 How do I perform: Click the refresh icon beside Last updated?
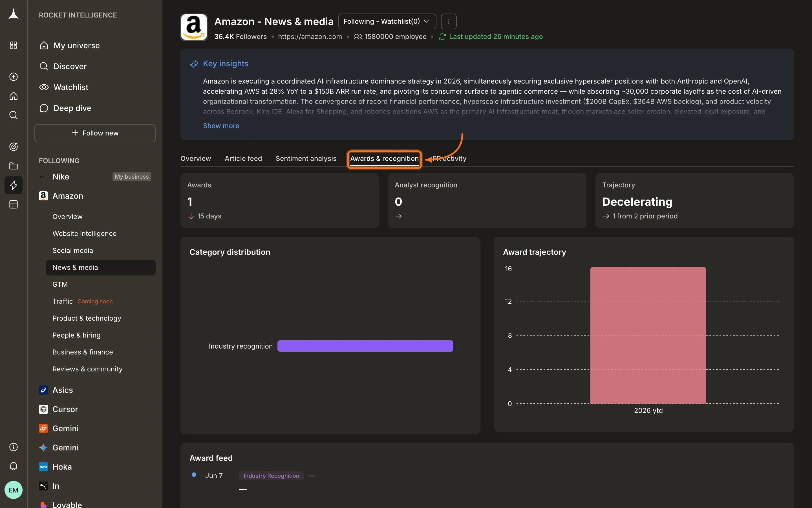(x=442, y=37)
